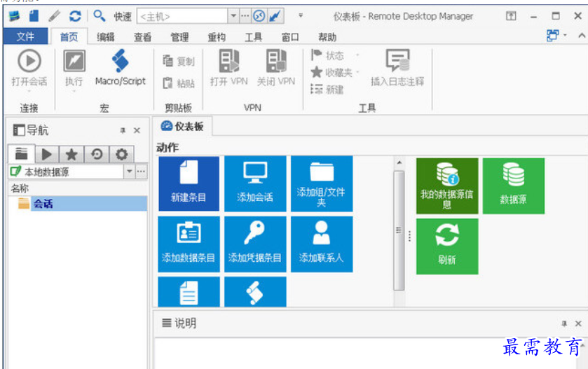Click the round remote connect icon
Screen dimensions: 588x369
[x=259, y=16]
